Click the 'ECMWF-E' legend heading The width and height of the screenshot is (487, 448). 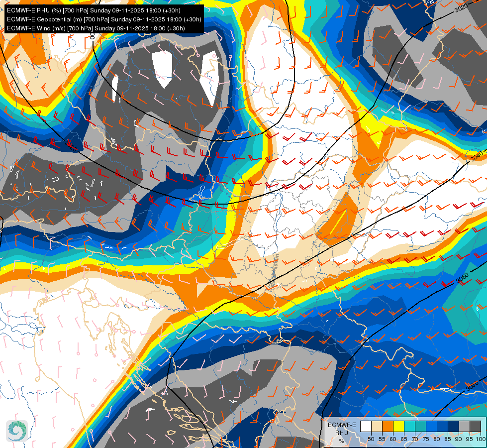point(342,425)
